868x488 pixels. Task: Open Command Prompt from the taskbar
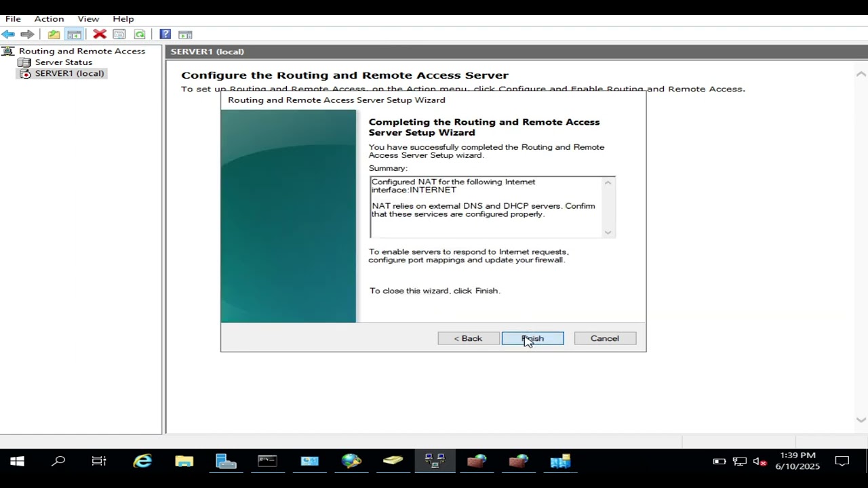(267, 462)
